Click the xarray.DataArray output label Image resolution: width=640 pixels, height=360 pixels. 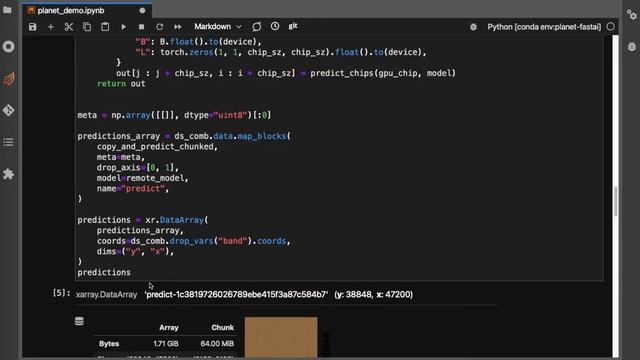pyautogui.click(x=106, y=295)
